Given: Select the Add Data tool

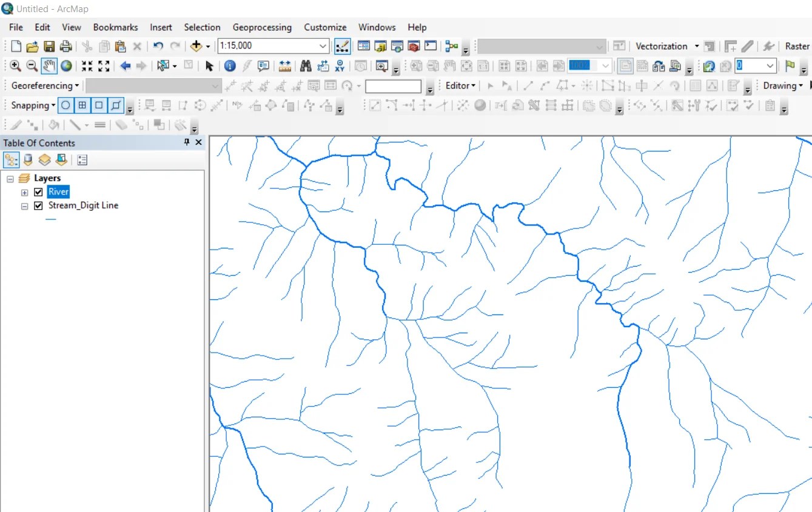Looking at the screenshot, I should click(196, 45).
